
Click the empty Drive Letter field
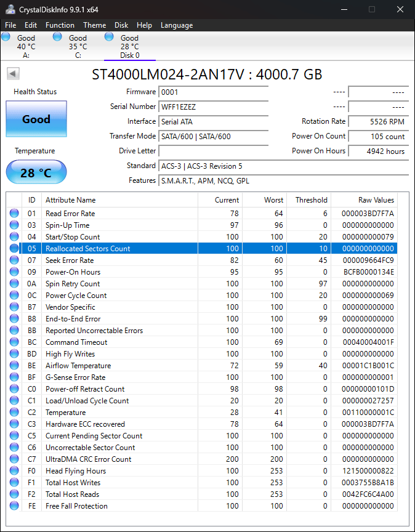click(214, 151)
